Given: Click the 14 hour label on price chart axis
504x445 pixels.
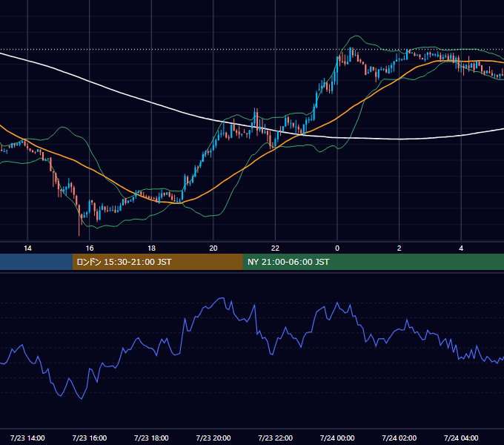Looking at the screenshot, I should coord(27,248).
